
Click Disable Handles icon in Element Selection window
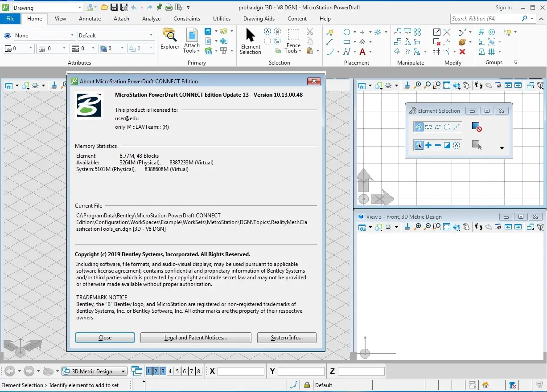pos(477,127)
